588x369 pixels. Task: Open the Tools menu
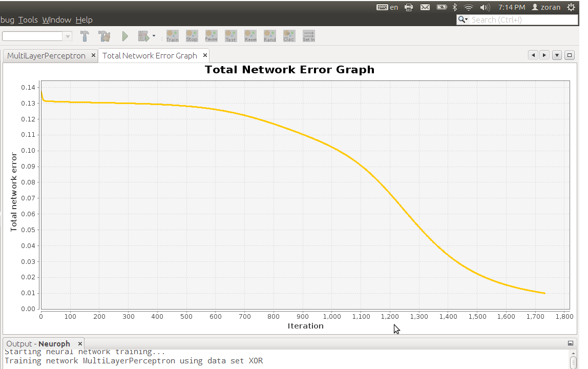tap(28, 20)
